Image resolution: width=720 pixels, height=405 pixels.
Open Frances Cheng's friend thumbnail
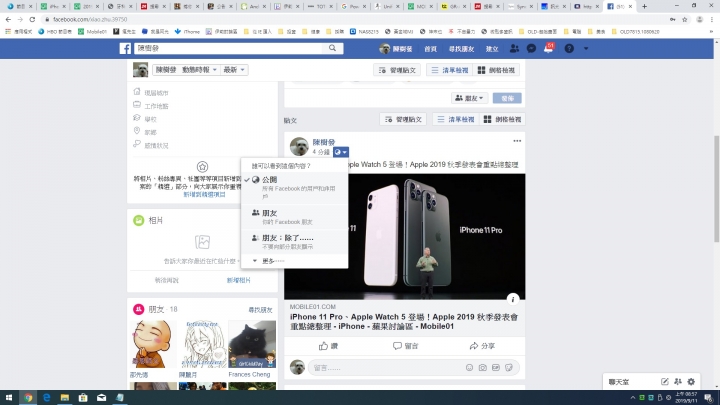coord(252,344)
